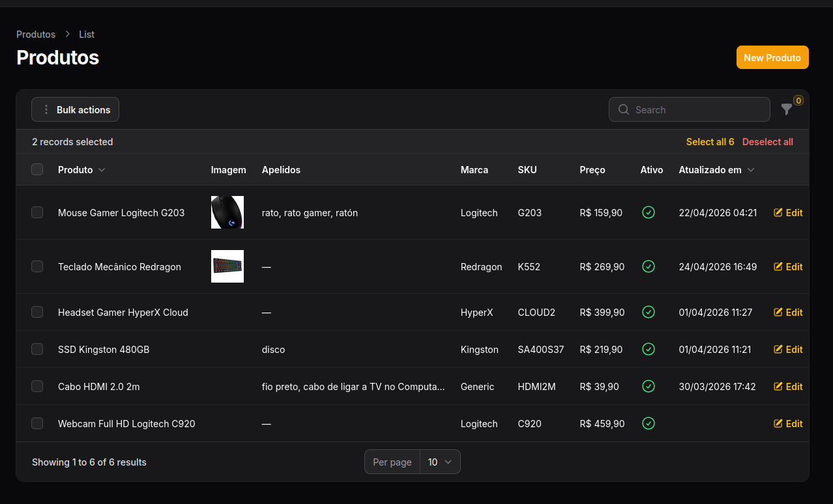Click the SKU value HDMI2M
The image size is (833, 504).
coord(537,387)
